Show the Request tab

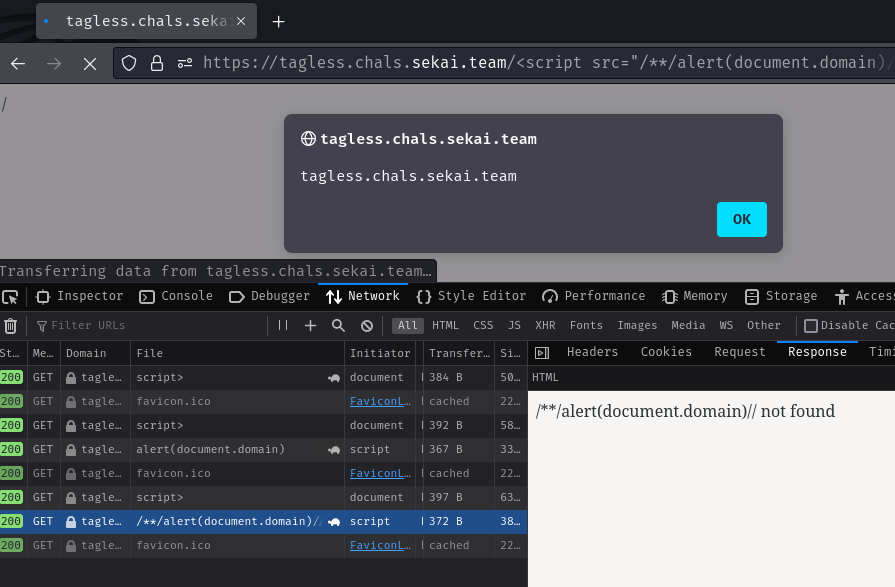739,352
